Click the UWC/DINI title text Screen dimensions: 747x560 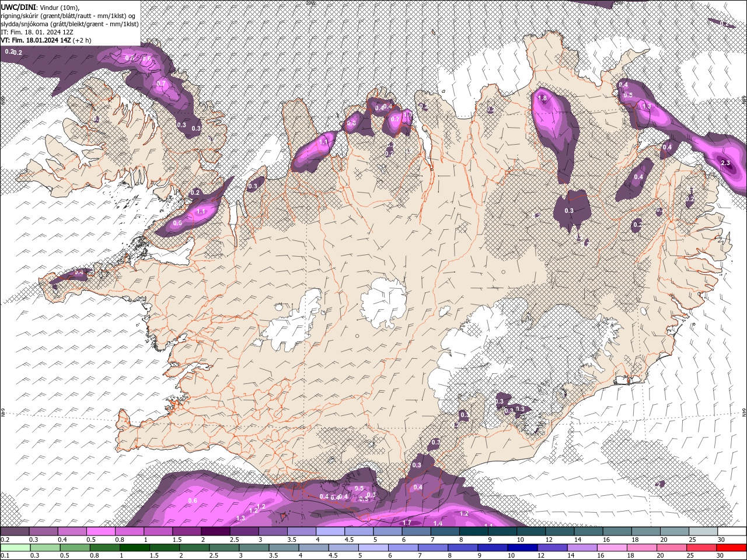pos(18,6)
